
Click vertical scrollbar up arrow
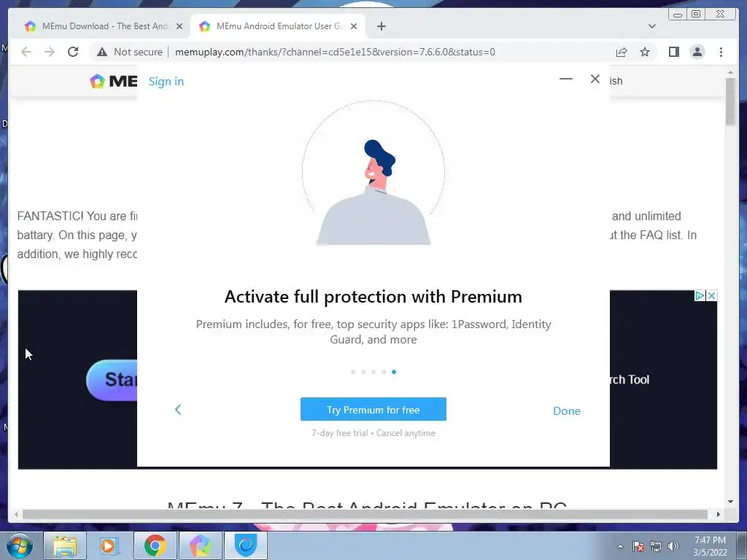(x=730, y=73)
